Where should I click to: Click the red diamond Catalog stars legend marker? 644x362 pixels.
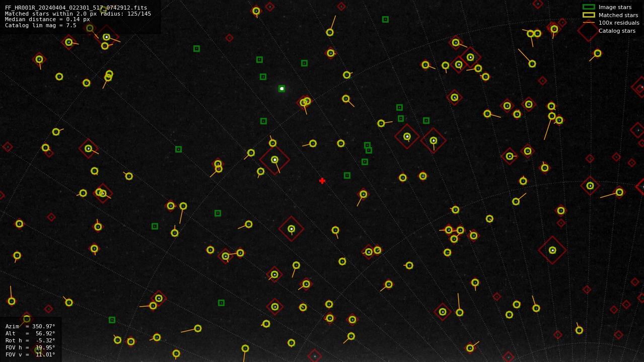589,31
